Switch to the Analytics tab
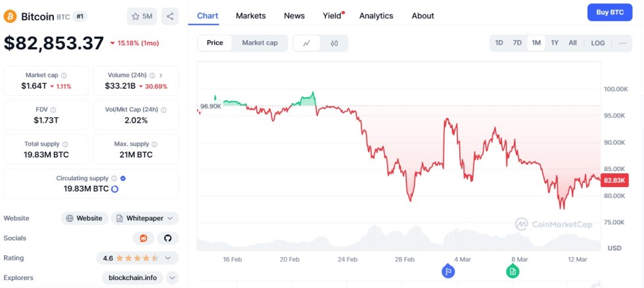Viewport: 644px width, 288px height. [376, 16]
